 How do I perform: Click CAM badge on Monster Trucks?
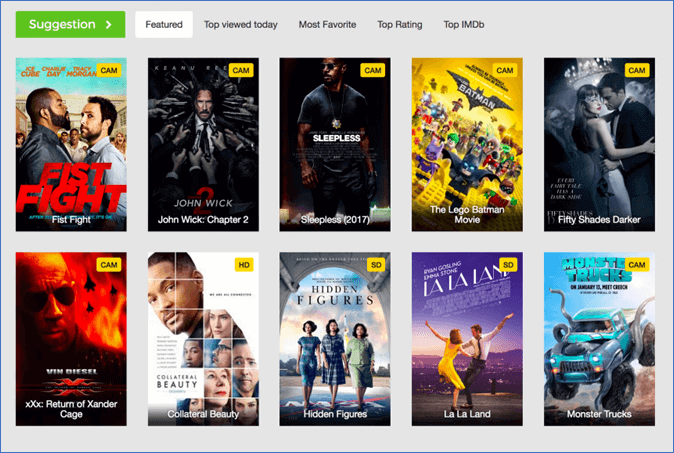pos(637,265)
